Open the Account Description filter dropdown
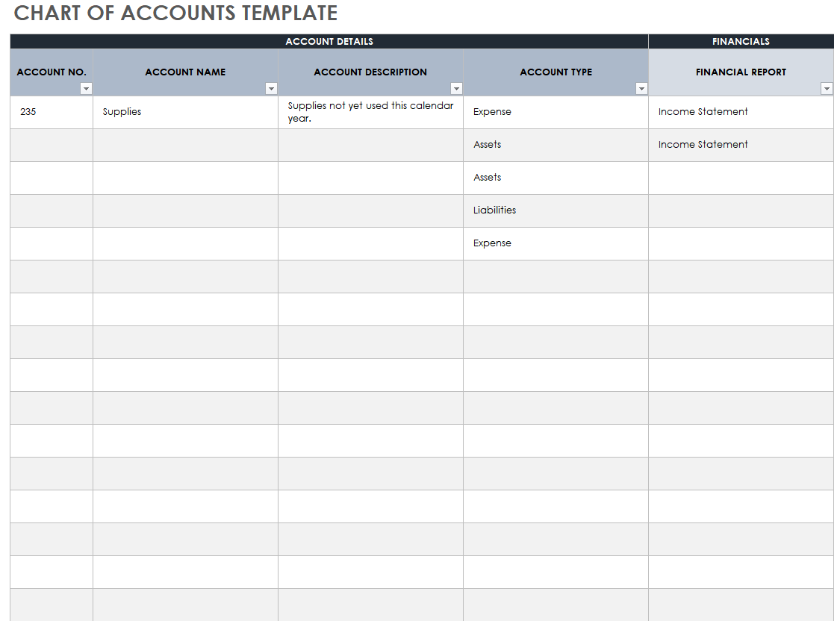Image resolution: width=840 pixels, height=621 pixels. coord(456,88)
